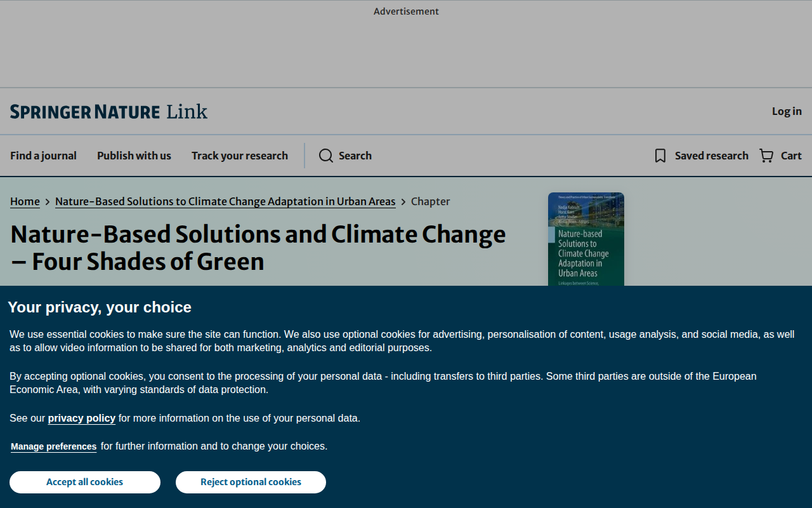Click Manage preferences
The image size is (812, 508).
pyautogui.click(x=54, y=446)
